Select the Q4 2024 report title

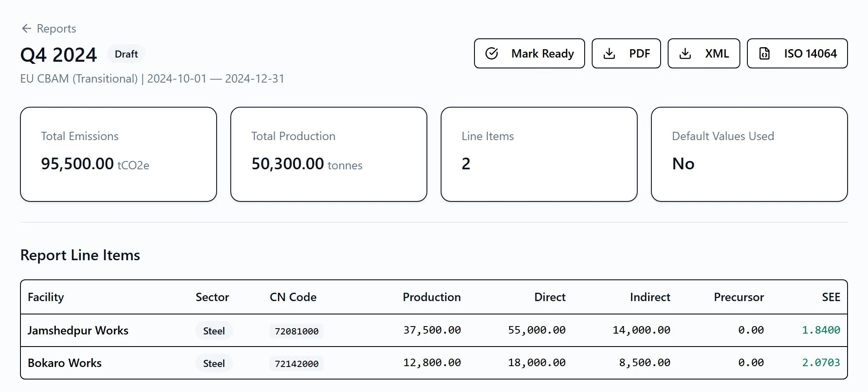pyautogui.click(x=58, y=55)
